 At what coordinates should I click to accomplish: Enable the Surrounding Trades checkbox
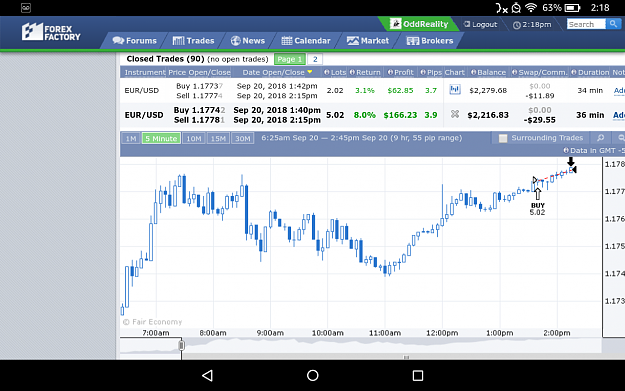503,138
